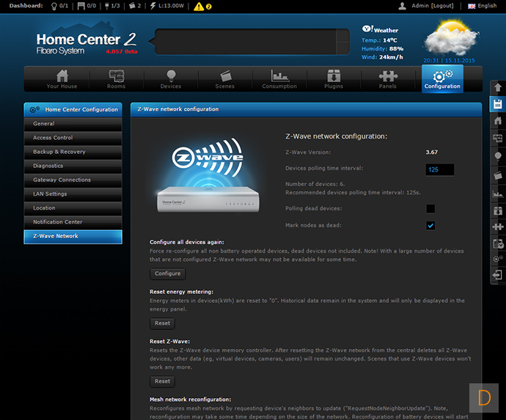Open Access Control settings
The width and height of the screenshot is (506, 420).
73,138
